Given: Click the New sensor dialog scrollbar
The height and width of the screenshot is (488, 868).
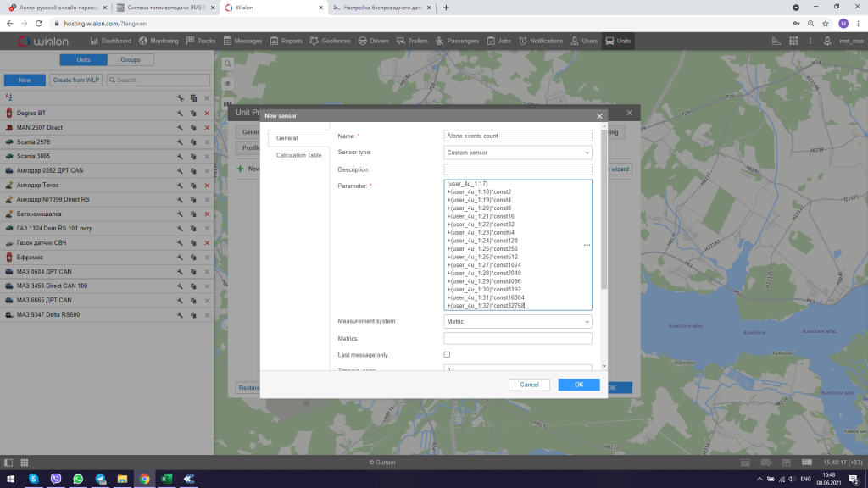Looking at the screenshot, I should [x=604, y=210].
